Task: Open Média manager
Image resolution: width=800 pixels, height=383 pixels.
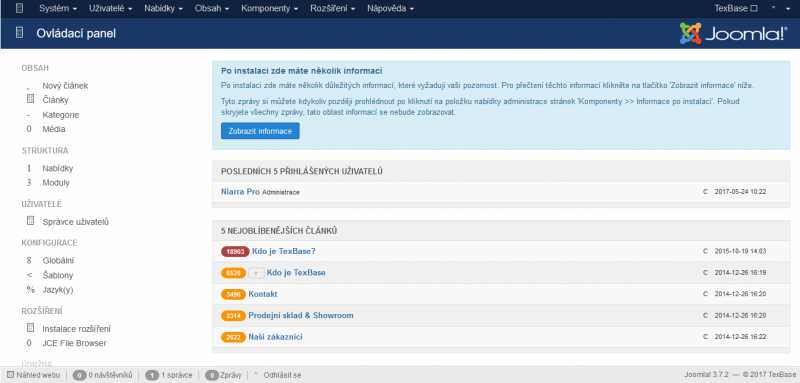Action: pos(54,129)
